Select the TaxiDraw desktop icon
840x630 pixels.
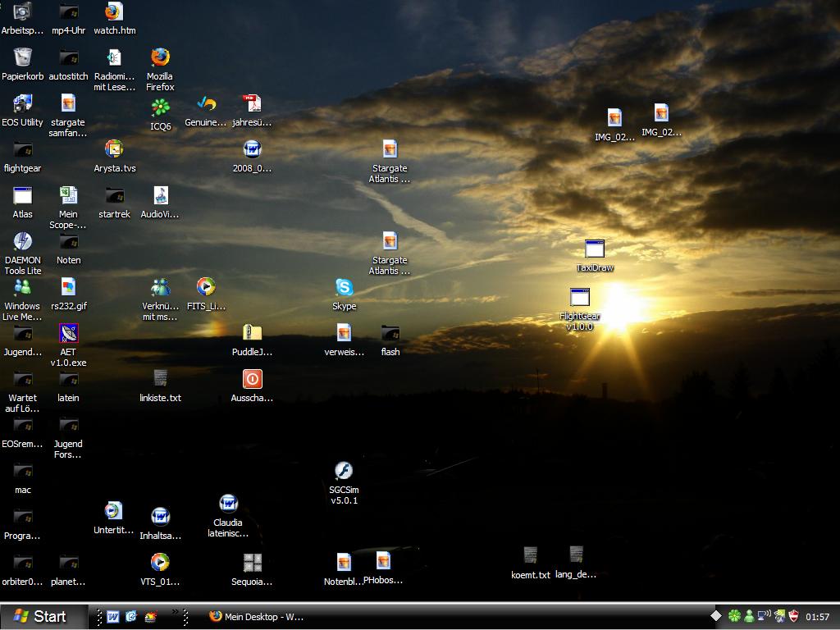[x=595, y=249]
